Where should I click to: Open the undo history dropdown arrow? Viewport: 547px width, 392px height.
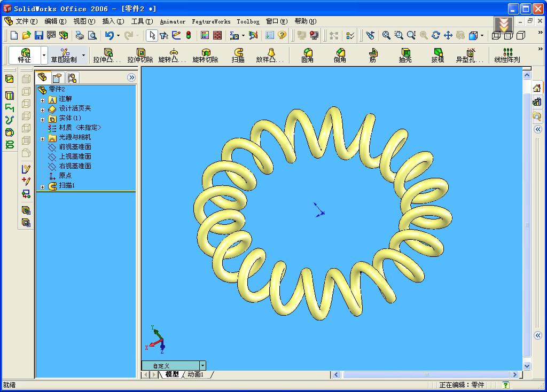118,36
